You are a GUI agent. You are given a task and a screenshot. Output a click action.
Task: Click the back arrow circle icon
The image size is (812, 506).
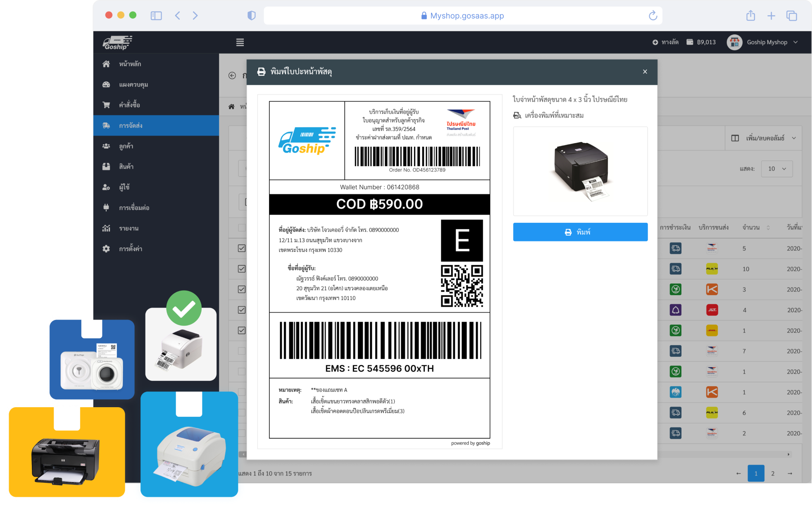pos(232,75)
